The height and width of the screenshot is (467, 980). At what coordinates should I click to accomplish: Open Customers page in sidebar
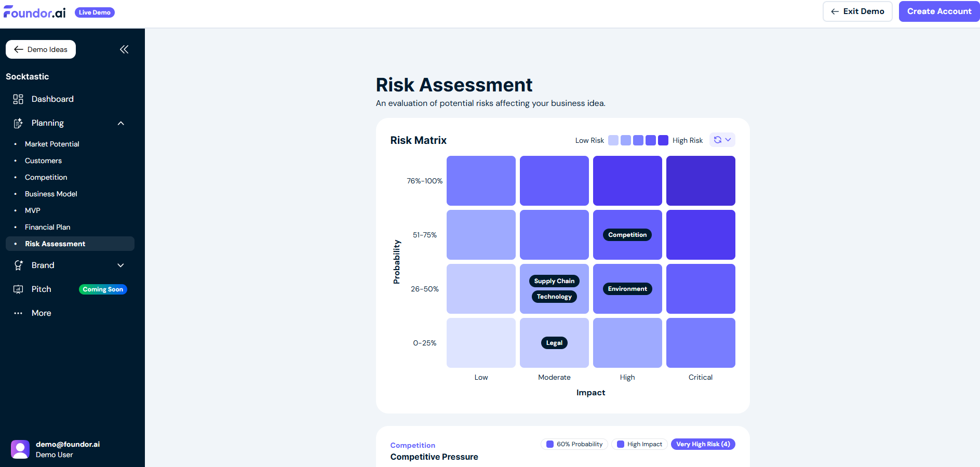point(43,161)
